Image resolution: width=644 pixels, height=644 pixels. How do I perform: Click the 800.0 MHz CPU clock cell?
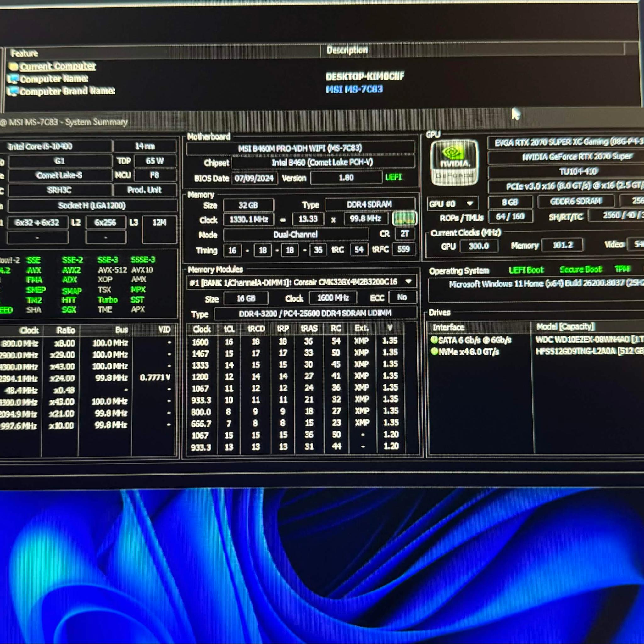pos(20,343)
